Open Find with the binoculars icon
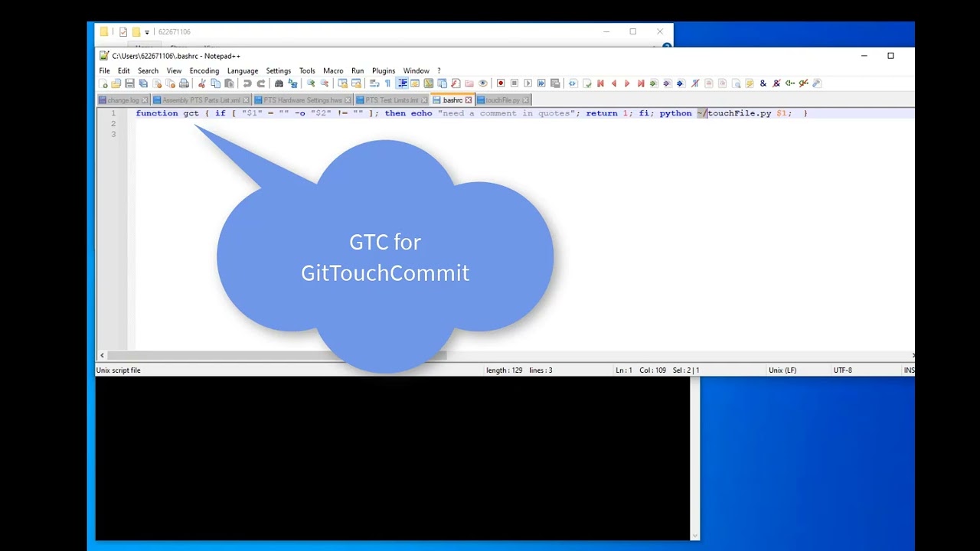The height and width of the screenshot is (551, 980). point(279,83)
